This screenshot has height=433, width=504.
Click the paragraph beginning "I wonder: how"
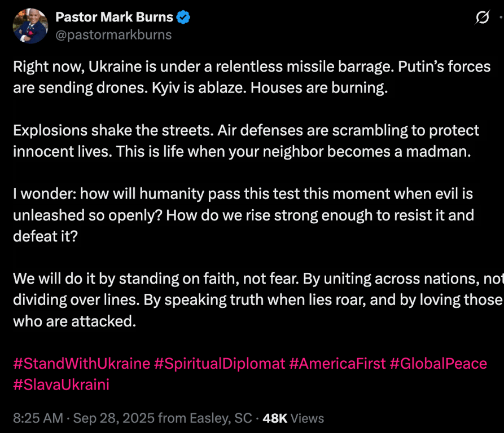(x=243, y=215)
